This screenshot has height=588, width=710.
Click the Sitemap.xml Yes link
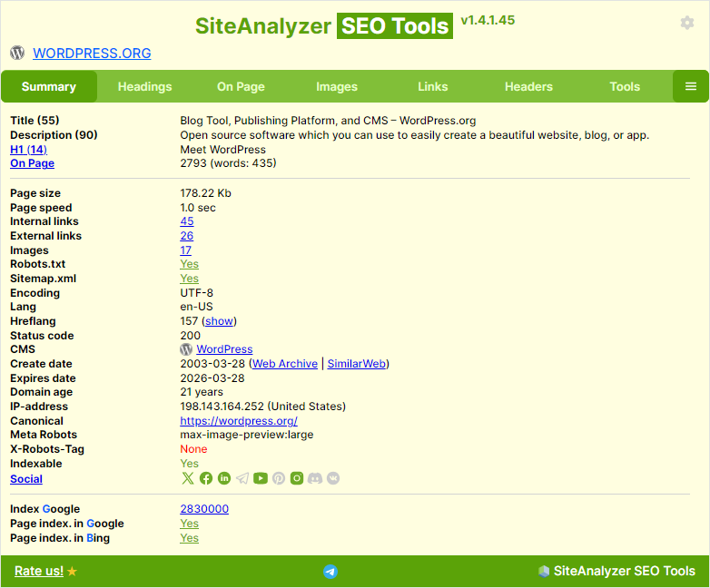coord(189,279)
